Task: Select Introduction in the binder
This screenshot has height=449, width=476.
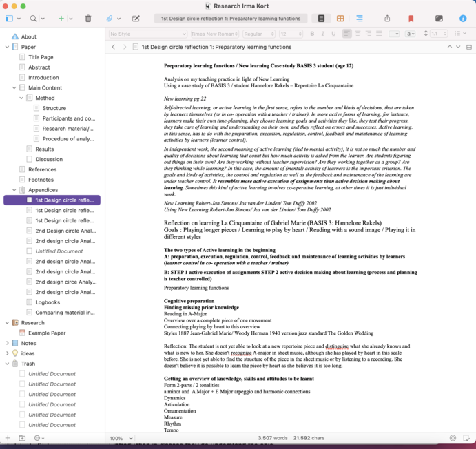Action: tap(43, 78)
